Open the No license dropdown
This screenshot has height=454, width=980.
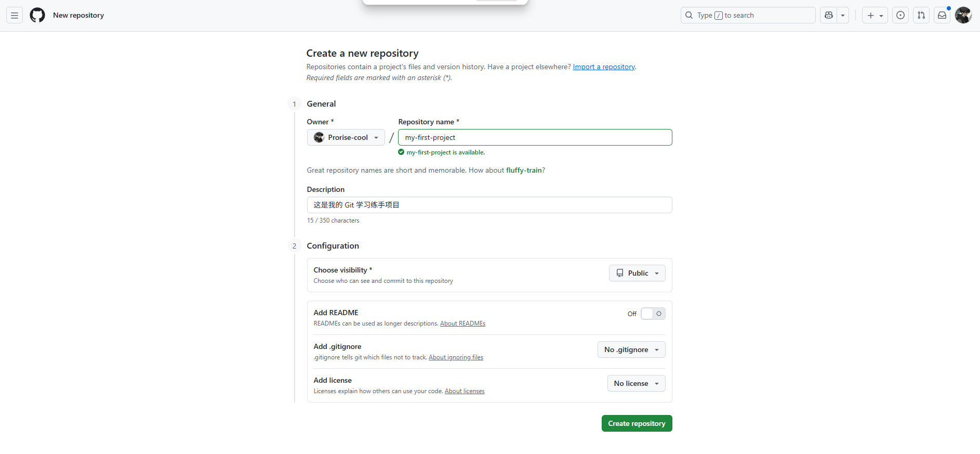[x=636, y=383]
